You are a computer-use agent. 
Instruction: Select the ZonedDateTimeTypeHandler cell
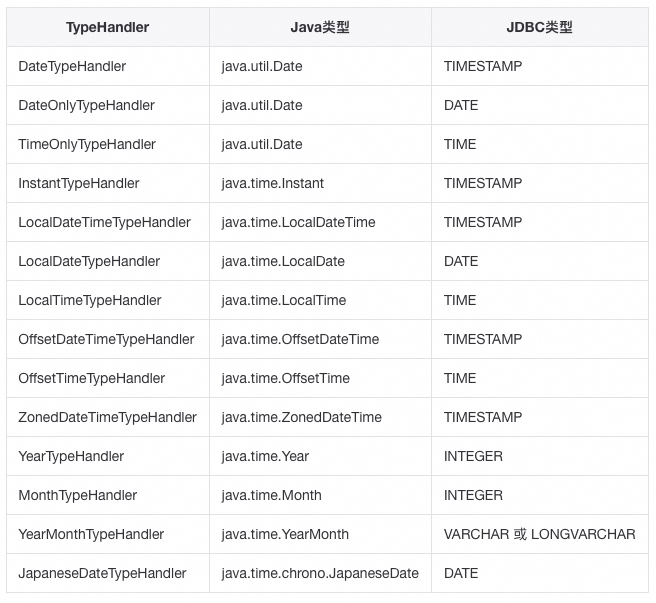[108, 417]
